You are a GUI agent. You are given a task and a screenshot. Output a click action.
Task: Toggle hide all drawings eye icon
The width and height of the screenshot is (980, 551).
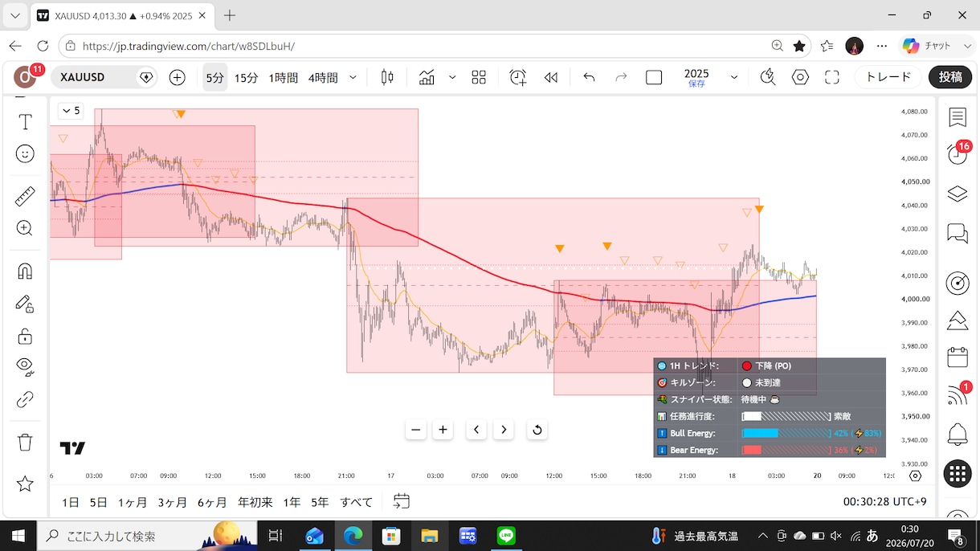point(25,367)
